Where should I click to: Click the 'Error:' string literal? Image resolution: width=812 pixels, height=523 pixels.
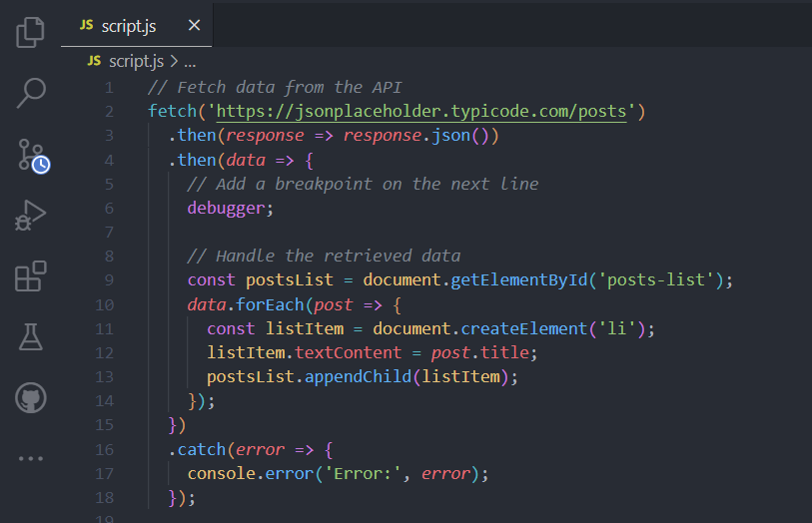click(x=363, y=473)
